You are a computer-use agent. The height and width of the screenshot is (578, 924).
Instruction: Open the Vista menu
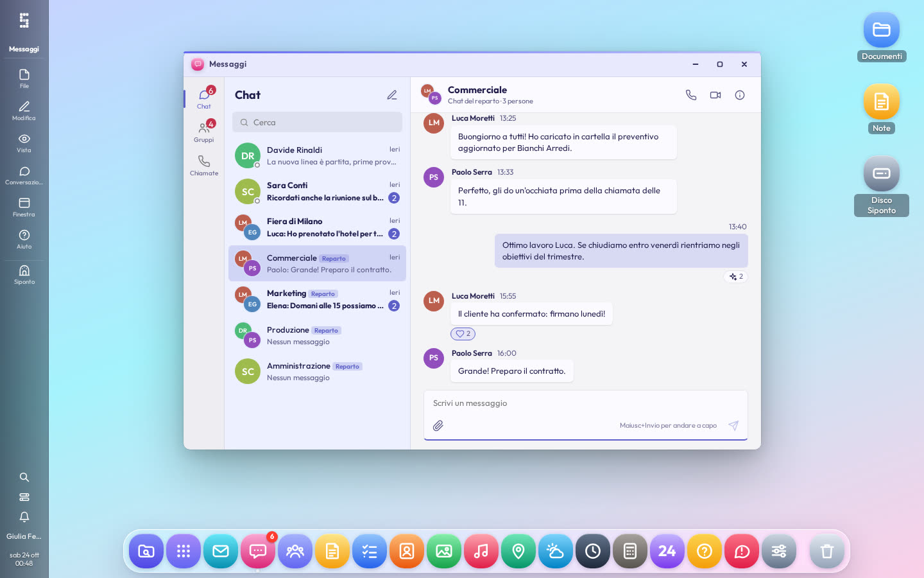24,143
